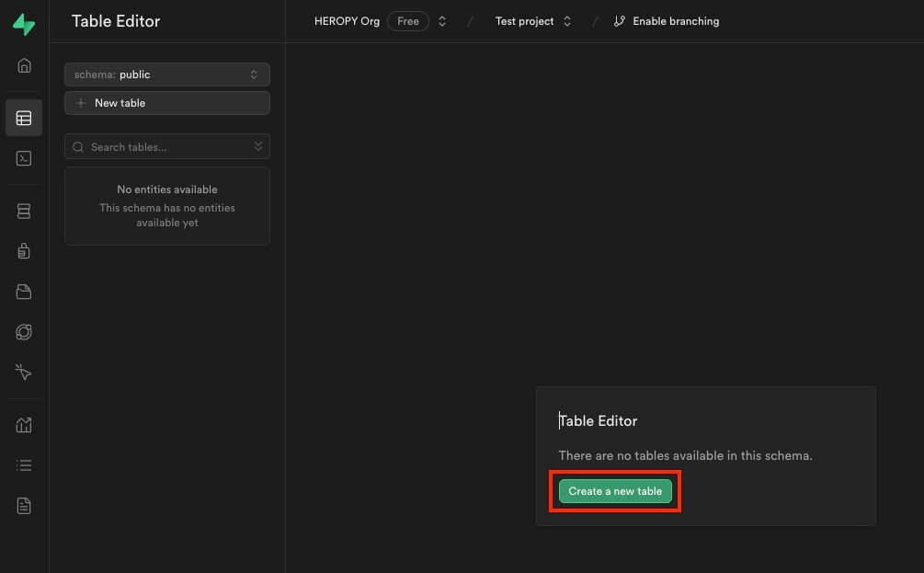Open the SQL Editor icon

click(23, 157)
